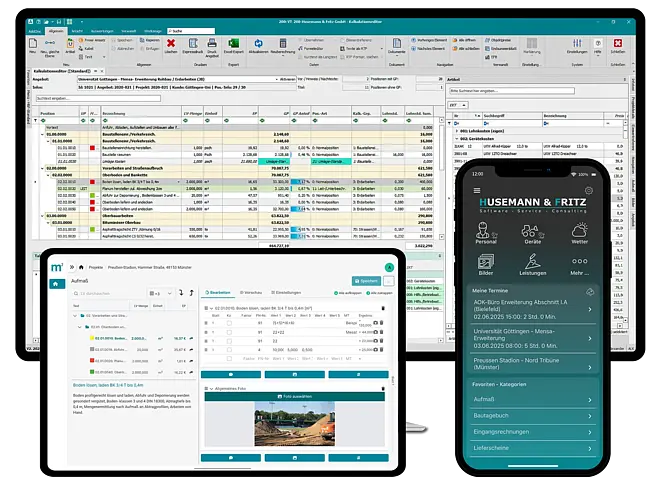Click the Druck Angebot printer icon
Viewport: 660px width, 495px height.
212,43
